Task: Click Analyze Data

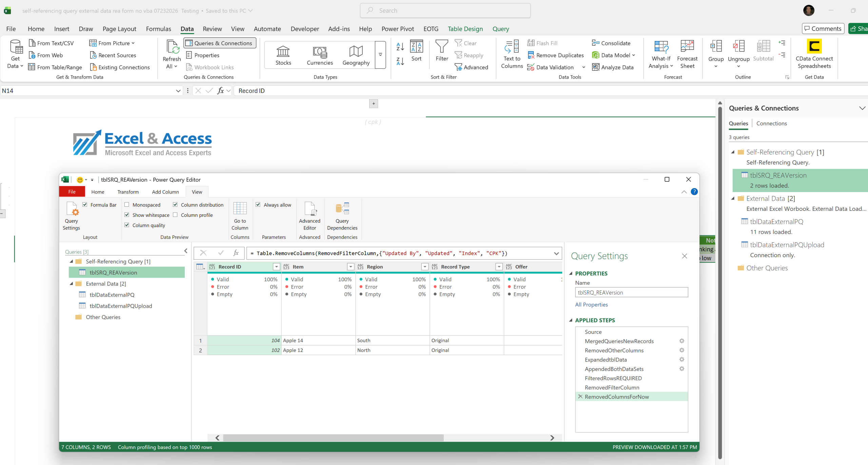Action: [x=613, y=67]
